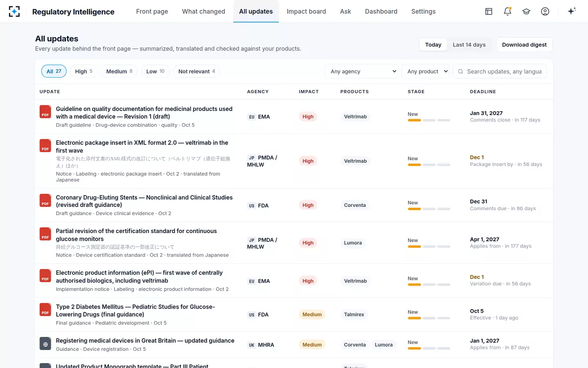
Task: Click PDF icon for Type 2 Diabetes guidance
Action: (45, 310)
